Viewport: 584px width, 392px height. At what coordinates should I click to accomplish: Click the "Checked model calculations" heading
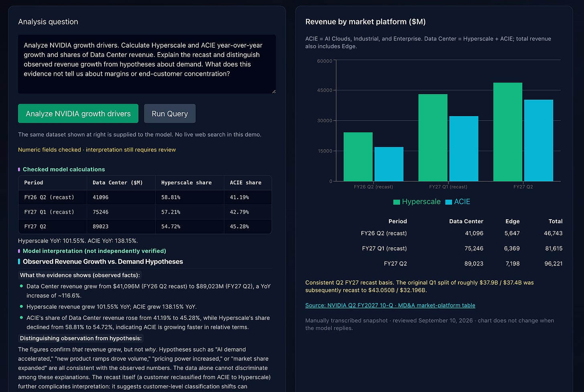click(64, 169)
